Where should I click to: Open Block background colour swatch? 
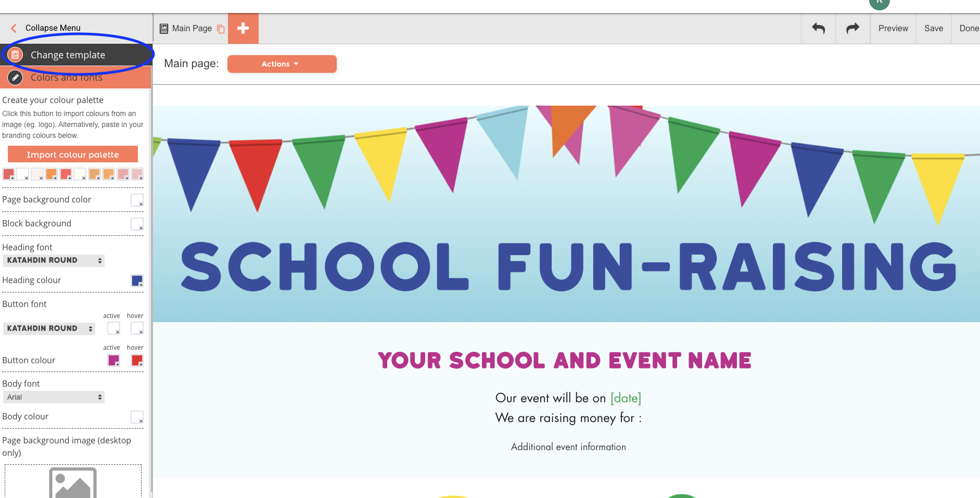137,224
